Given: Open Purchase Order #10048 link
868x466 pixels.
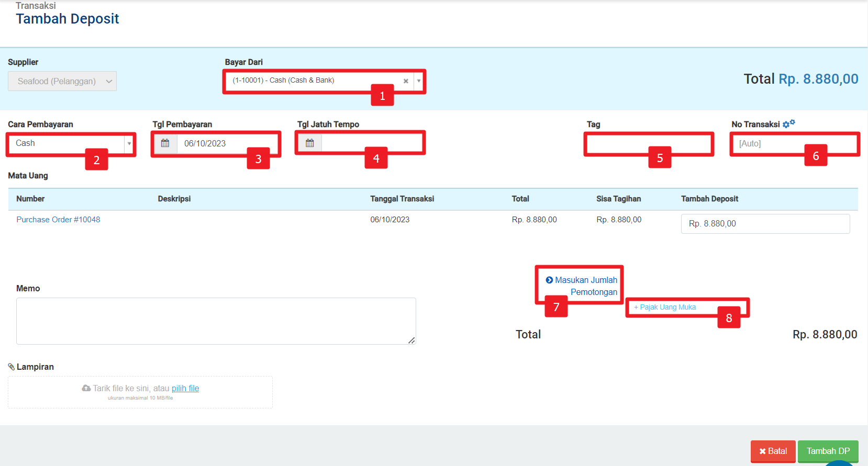Looking at the screenshot, I should [58, 220].
